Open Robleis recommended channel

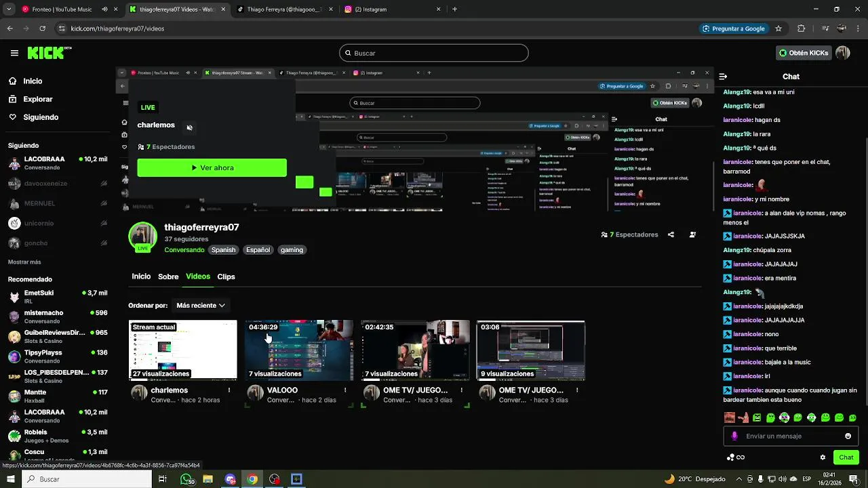coord(58,436)
